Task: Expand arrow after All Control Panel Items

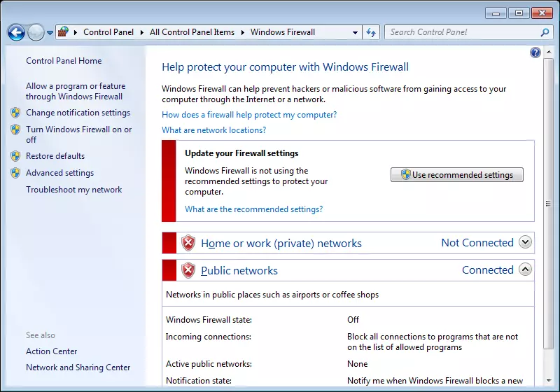Action: click(243, 32)
